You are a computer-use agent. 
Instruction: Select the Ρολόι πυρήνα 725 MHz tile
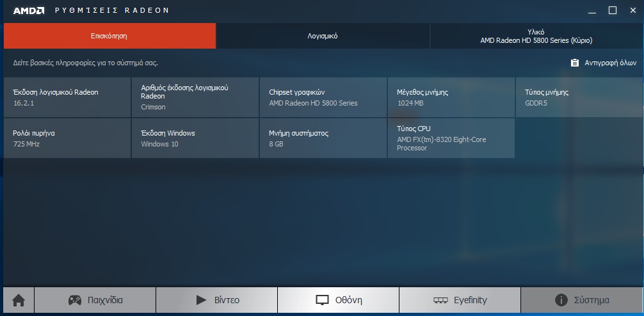67,138
